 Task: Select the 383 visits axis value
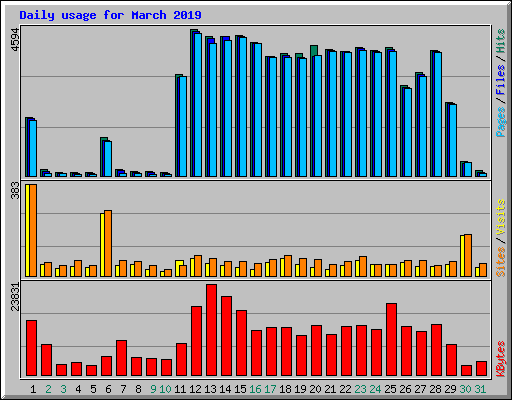pyautogui.click(x=15, y=190)
